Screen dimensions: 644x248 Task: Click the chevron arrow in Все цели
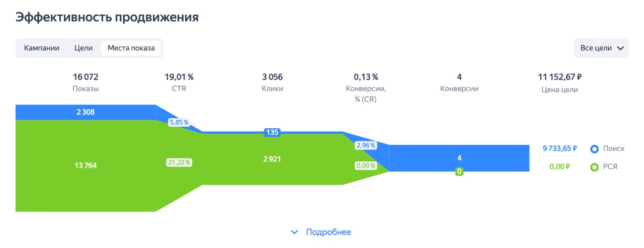(620, 48)
